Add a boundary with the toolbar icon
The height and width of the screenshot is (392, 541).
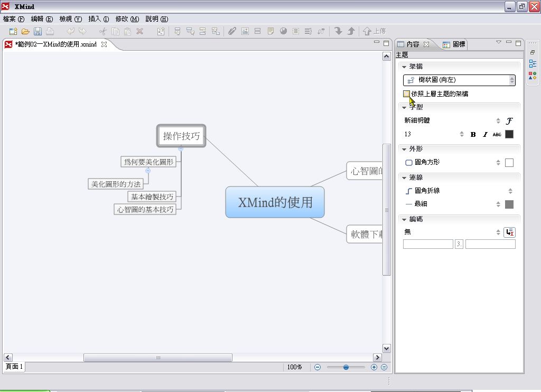point(296,31)
